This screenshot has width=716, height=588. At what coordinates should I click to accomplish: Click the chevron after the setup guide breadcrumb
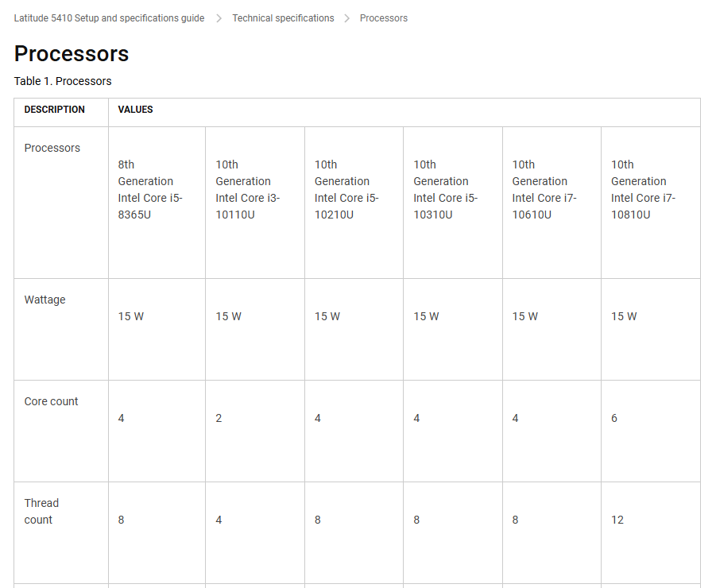[219, 18]
